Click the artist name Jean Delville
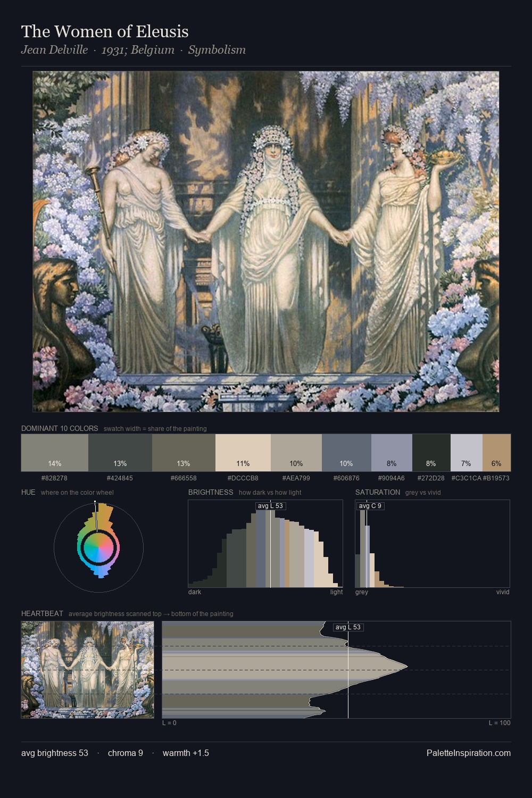 click(54, 50)
